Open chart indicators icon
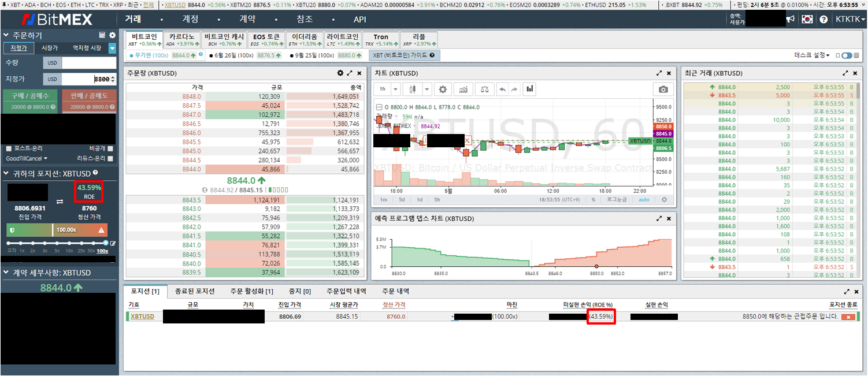This screenshot has height=376, width=868. [463, 90]
